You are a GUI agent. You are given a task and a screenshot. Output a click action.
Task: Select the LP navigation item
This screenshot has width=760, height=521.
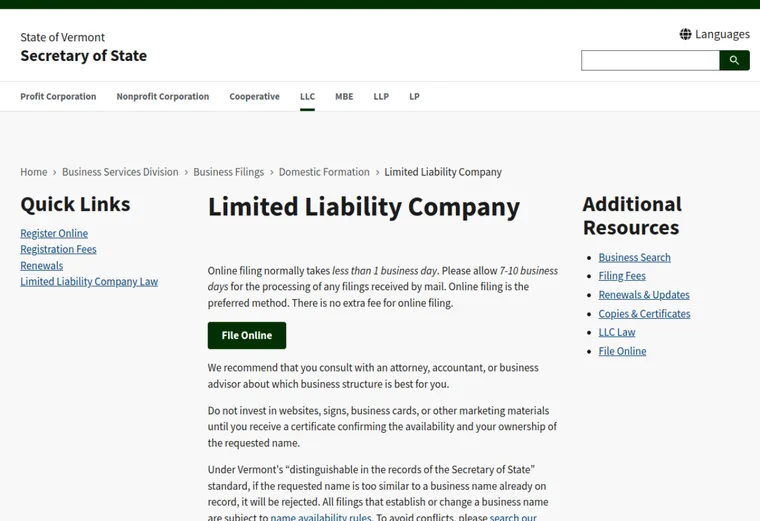414,96
